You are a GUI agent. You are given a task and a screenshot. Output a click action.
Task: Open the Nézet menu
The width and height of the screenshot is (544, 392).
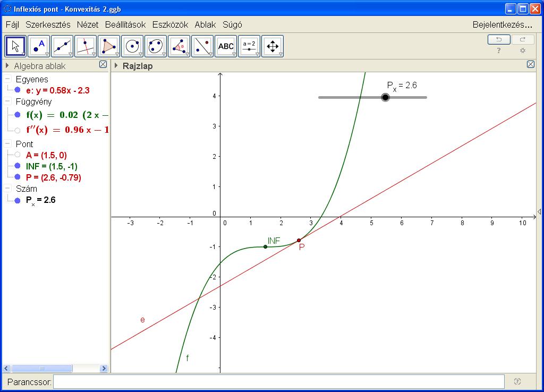[x=88, y=24]
